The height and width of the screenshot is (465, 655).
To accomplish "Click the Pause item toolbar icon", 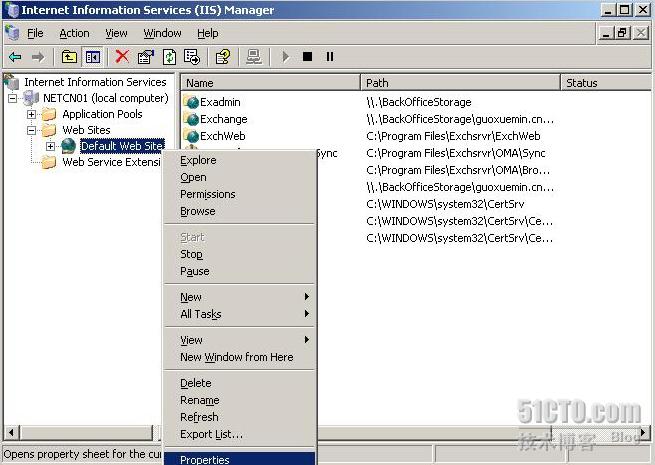I will click(x=330, y=56).
